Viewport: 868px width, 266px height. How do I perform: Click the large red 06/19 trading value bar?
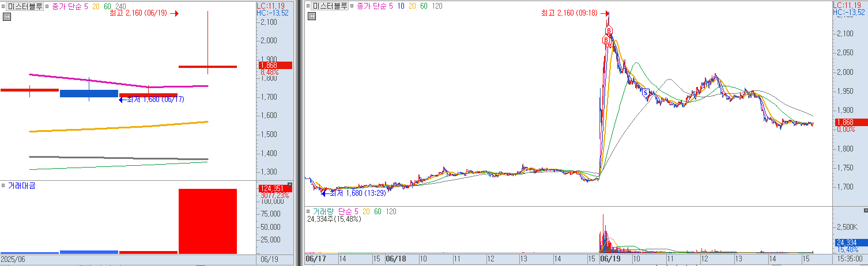pyautogui.click(x=207, y=221)
